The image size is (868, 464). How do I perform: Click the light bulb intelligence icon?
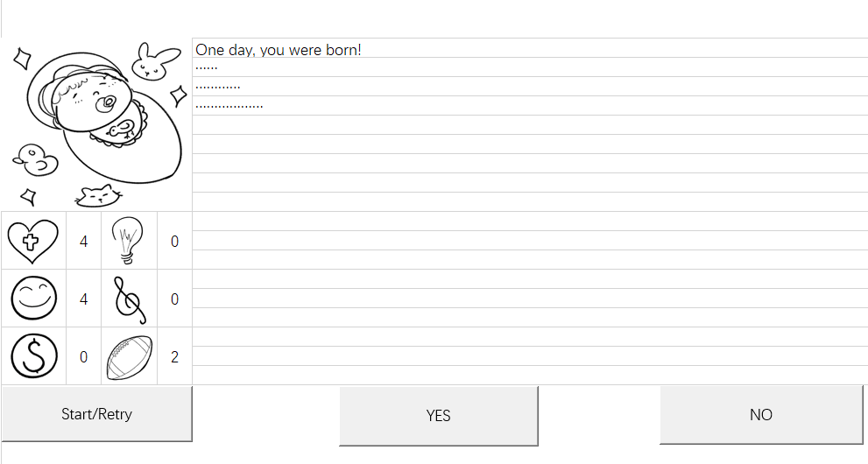pyautogui.click(x=128, y=240)
